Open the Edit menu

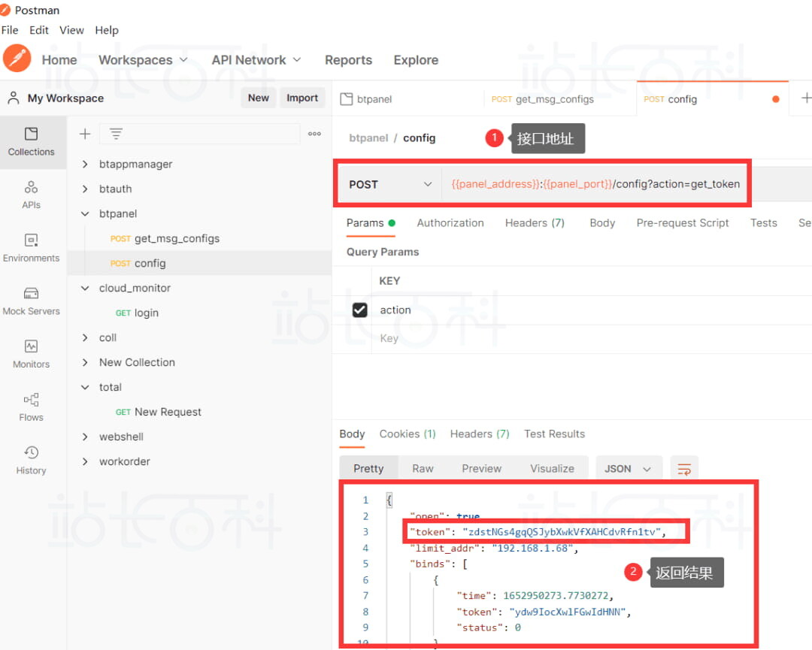tap(39, 30)
